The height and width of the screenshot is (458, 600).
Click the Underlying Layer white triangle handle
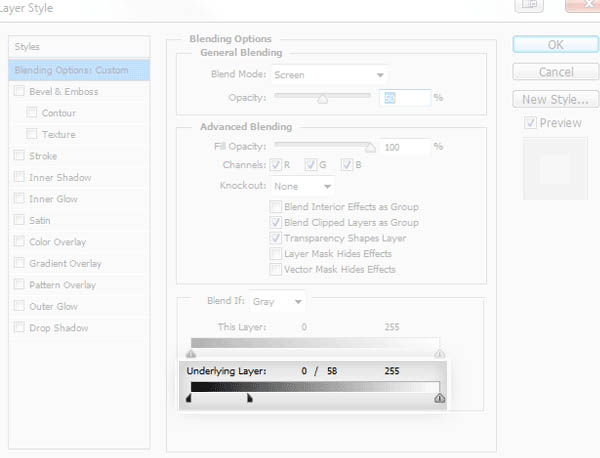point(439,399)
